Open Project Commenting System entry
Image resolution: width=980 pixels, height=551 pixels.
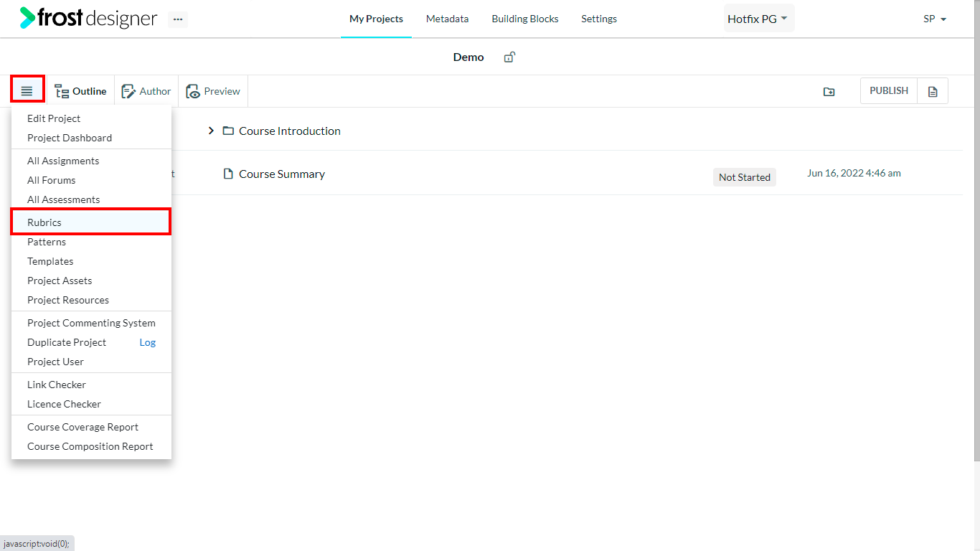[91, 323]
